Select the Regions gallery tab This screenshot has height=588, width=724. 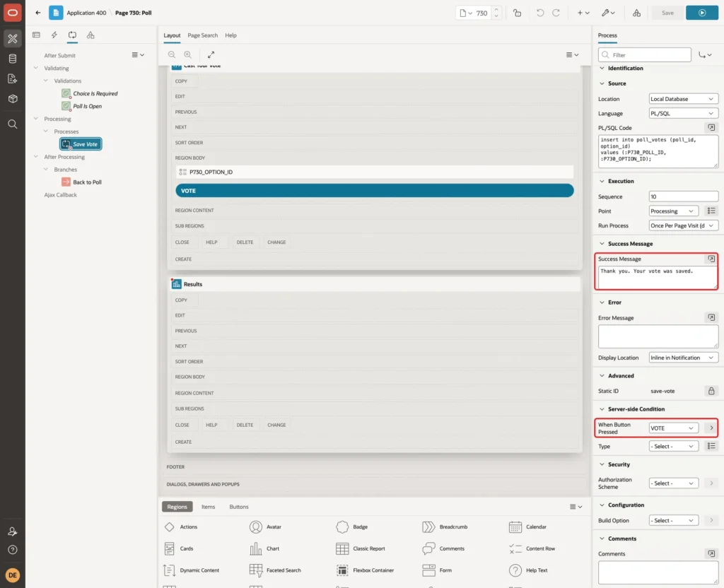(177, 507)
